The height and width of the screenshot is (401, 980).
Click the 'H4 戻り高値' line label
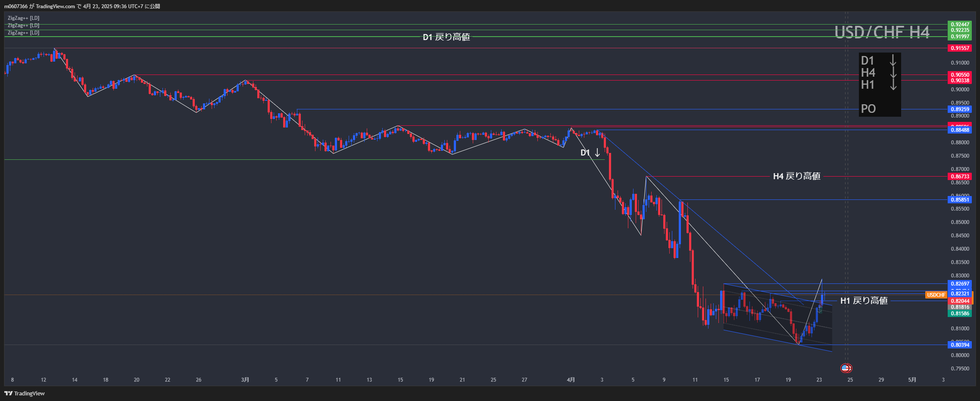(796, 176)
